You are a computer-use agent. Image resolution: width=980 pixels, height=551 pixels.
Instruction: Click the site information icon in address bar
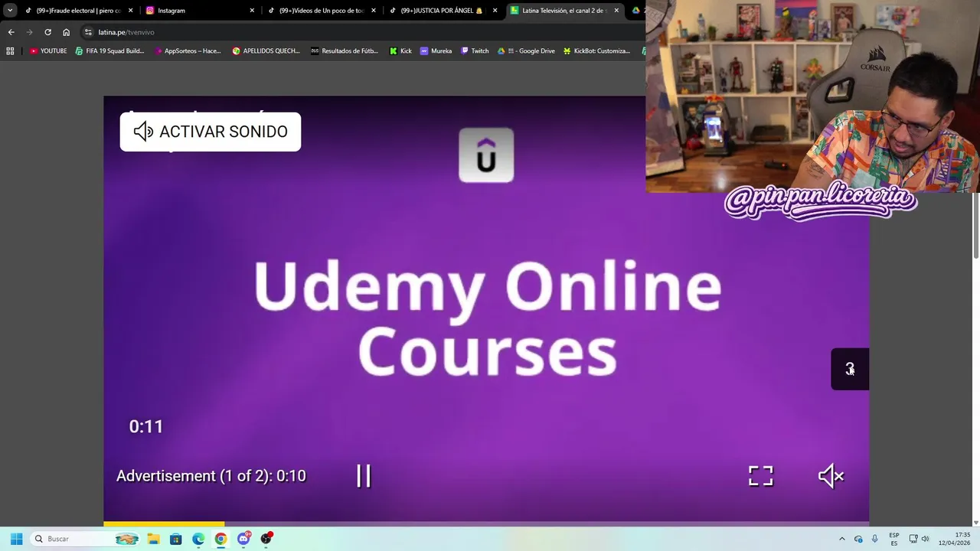pyautogui.click(x=88, y=32)
